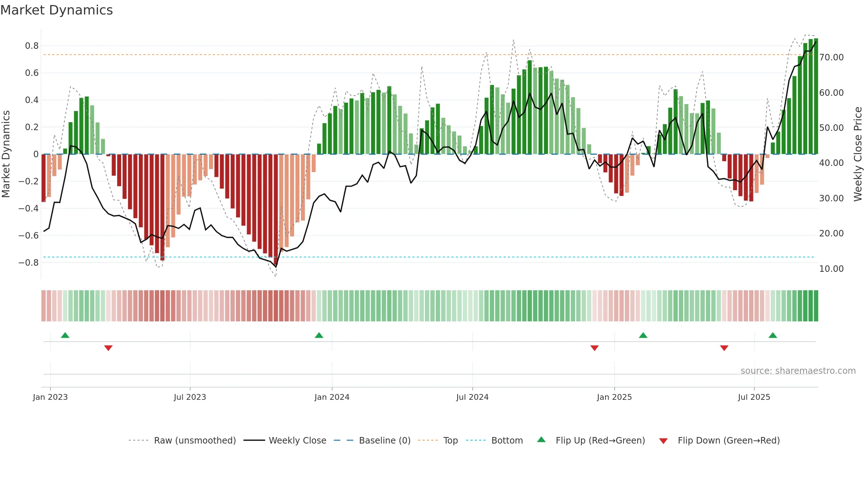Click the 0.6 left axis tick label
This screenshot has height=488, width=868.
pyautogui.click(x=32, y=73)
